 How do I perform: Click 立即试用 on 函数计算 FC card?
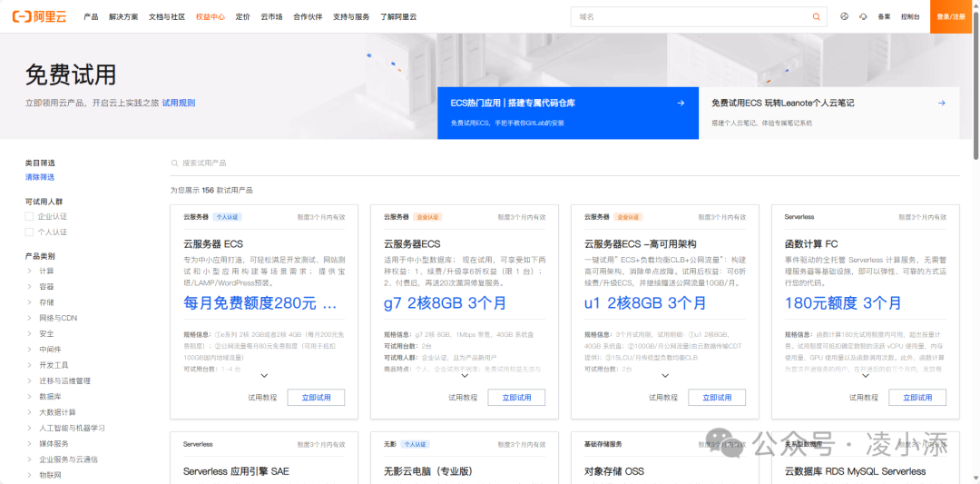[917, 397]
